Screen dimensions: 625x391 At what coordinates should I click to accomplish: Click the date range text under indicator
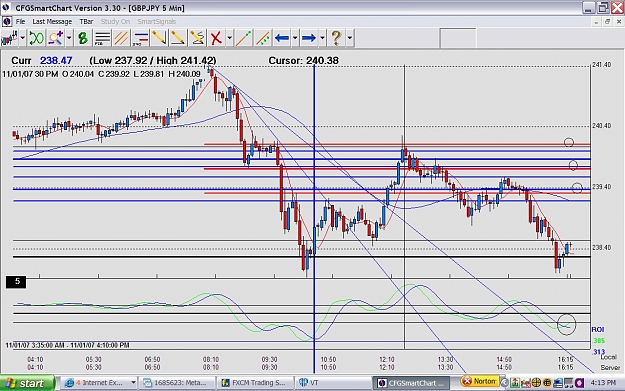point(67,345)
